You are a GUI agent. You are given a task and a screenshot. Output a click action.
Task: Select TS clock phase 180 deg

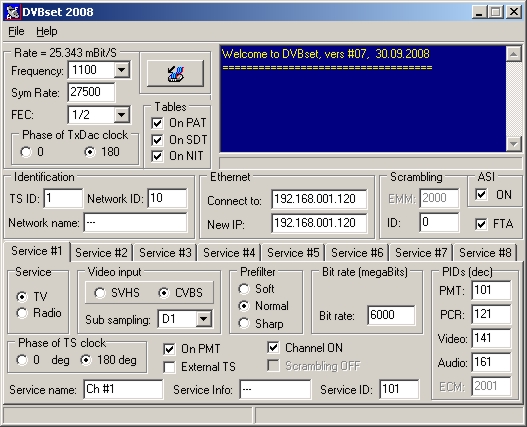tap(86, 360)
